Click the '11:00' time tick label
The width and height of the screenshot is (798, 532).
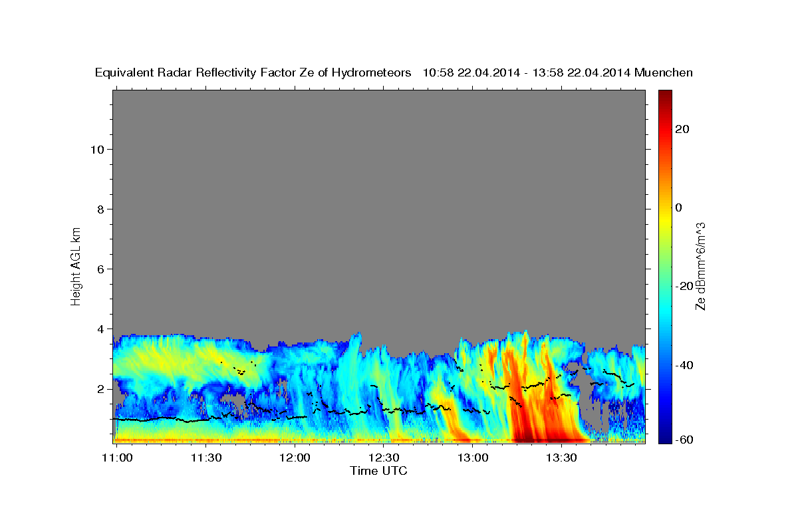pos(118,458)
